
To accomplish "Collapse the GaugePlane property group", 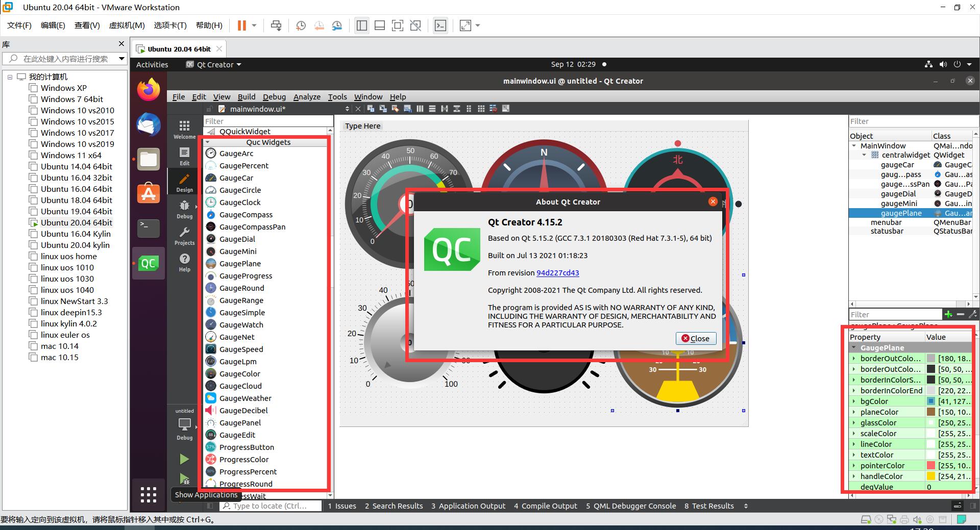I will pos(854,347).
